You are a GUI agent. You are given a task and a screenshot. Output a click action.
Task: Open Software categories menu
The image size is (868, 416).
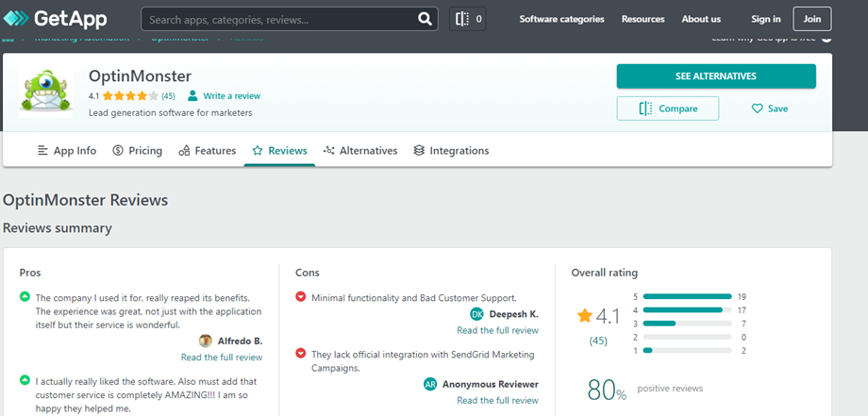561,19
